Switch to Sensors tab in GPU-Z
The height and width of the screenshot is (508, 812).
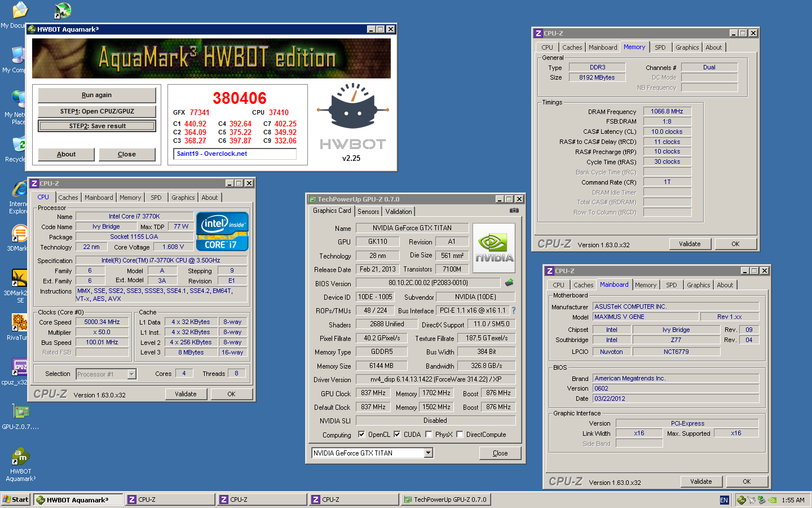(x=368, y=212)
